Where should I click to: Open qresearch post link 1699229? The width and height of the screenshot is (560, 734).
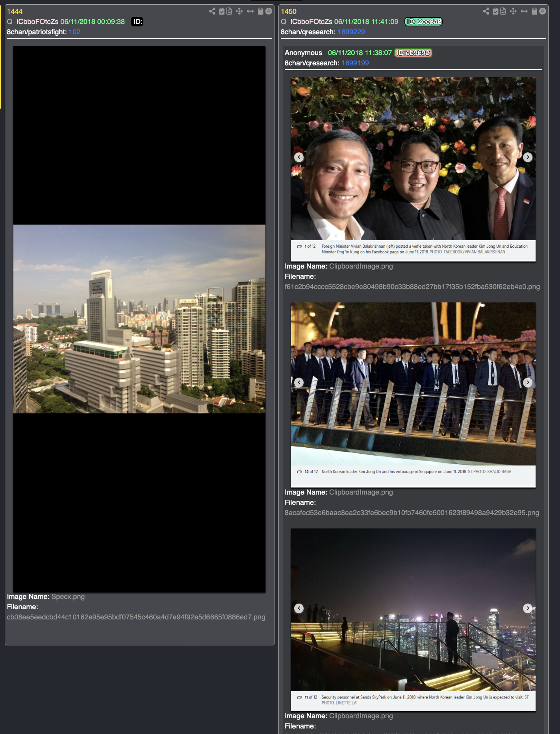tap(351, 32)
